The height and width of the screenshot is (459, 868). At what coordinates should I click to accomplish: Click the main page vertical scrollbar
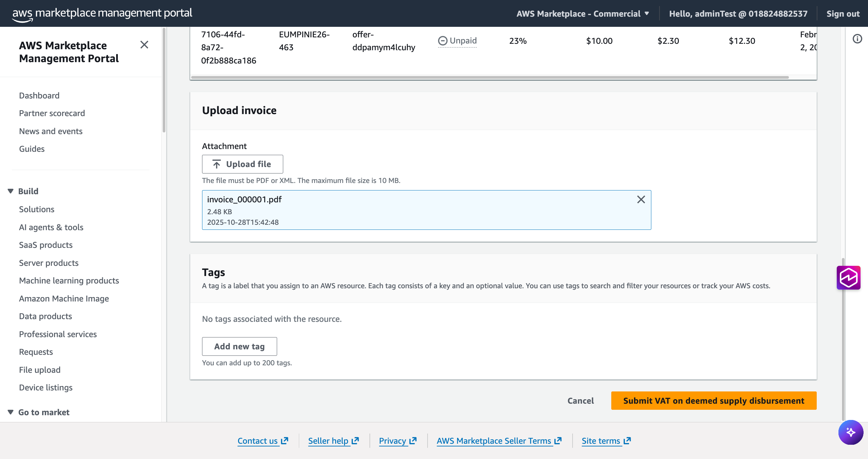843,339
